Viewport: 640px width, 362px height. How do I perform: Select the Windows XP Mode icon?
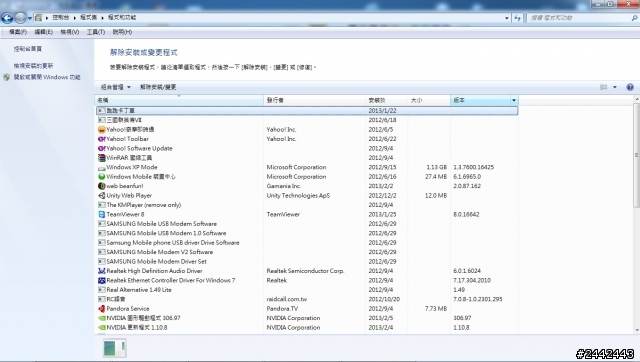click(102, 167)
